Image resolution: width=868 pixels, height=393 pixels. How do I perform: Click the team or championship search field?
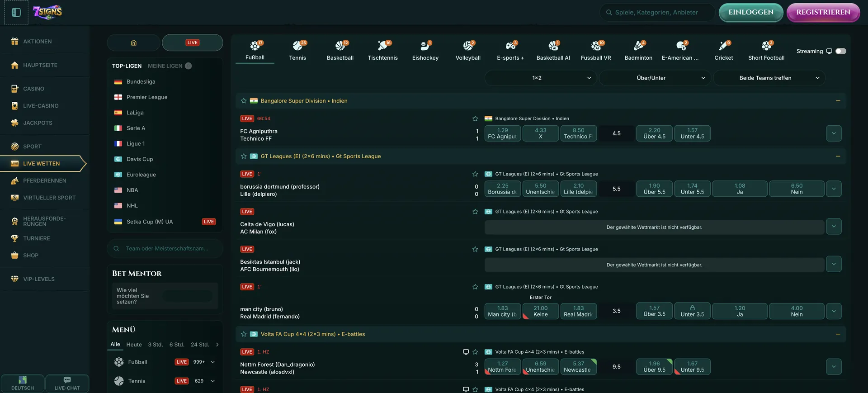click(165, 248)
